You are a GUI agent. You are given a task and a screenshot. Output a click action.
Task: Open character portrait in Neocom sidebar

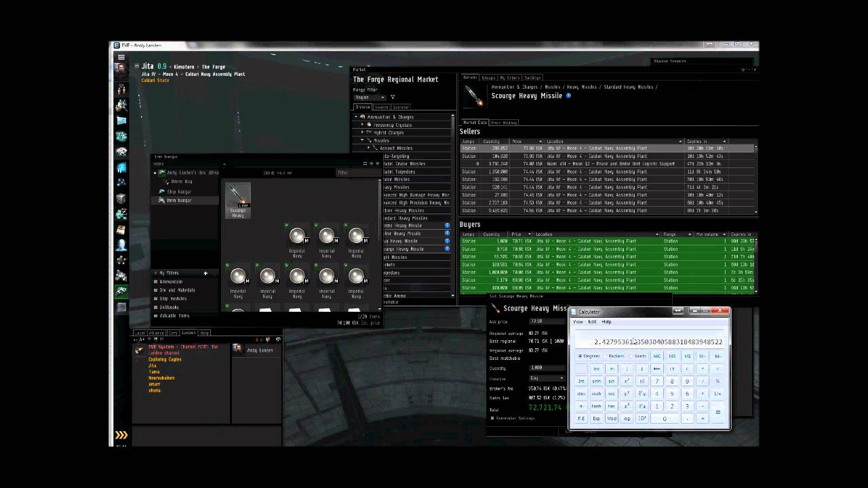point(121,70)
